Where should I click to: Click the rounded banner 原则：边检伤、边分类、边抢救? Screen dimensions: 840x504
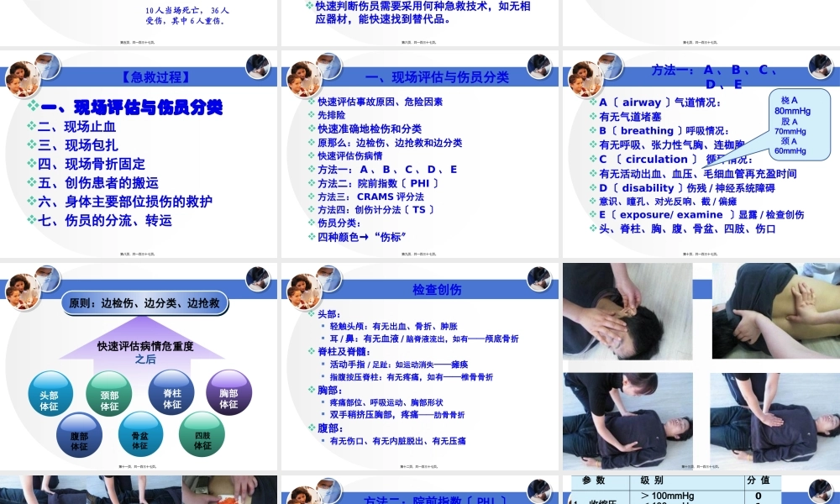pos(147,304)
